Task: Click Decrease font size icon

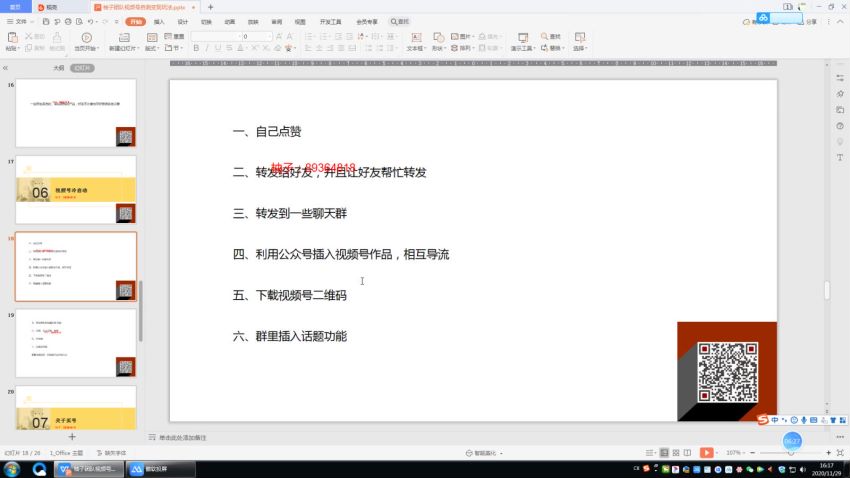Action: pos(289,36)
